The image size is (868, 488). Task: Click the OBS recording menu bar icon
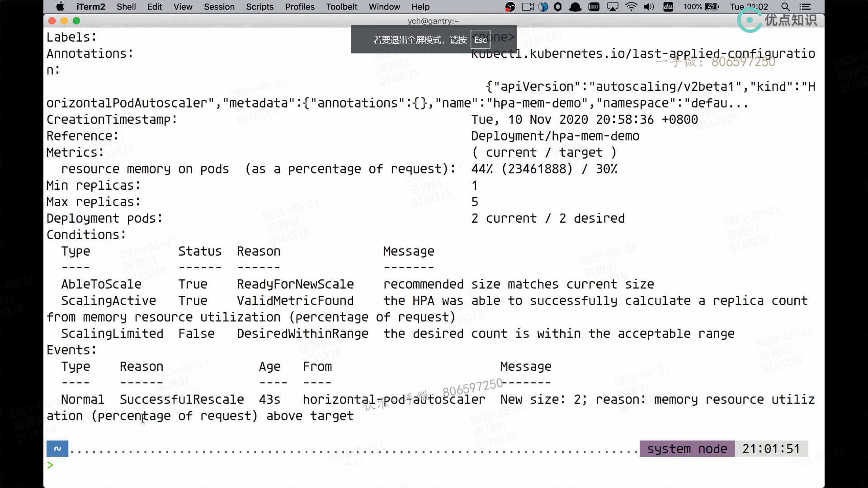[510, 7]
